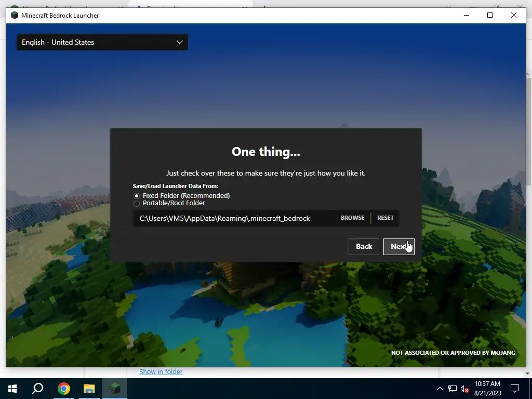Click the Minecraft Bedrock Launcher title bar icon
The width and height of the screenshot is (532, 399).
point(14,15)
